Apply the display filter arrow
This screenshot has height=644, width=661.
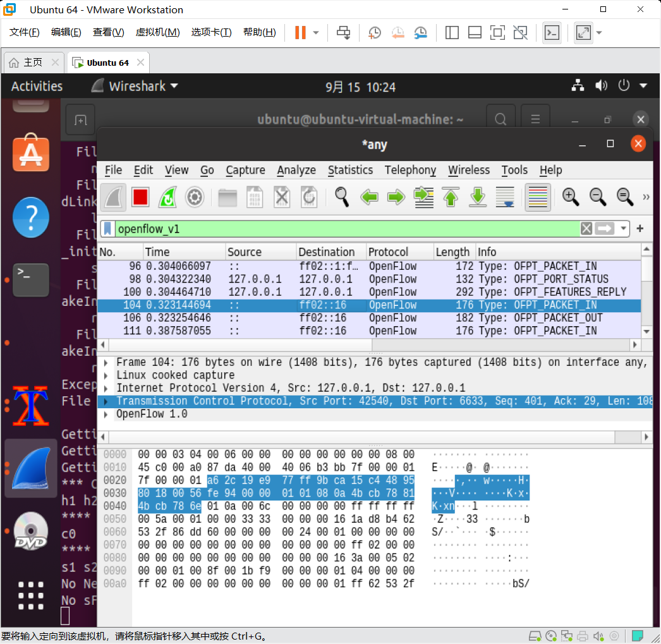(x=605, y=228)
